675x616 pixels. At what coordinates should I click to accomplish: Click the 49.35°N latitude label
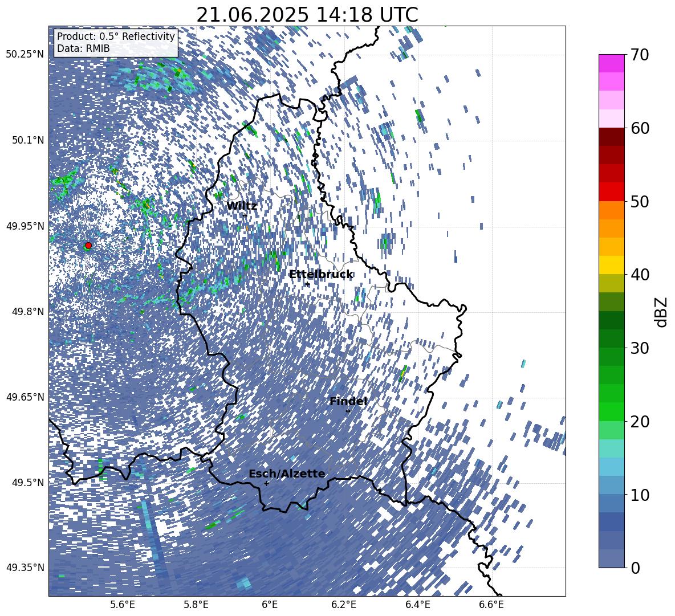(25, 568)
